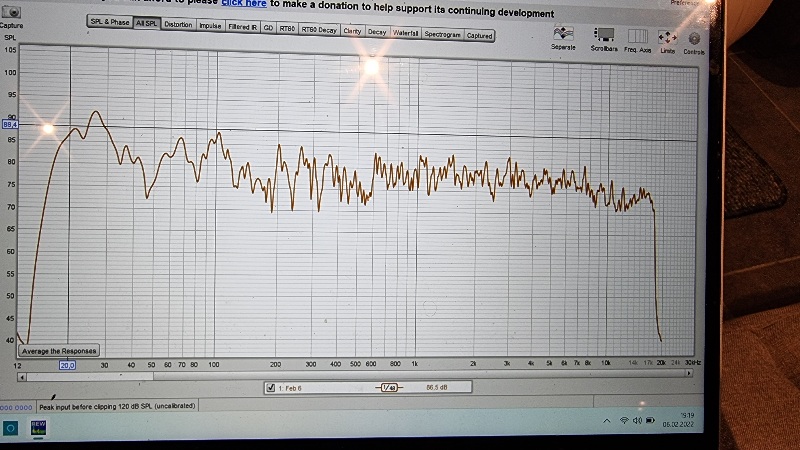The width and height of the screenshot is (800, 450).
Task: Uncheck the Feb 6 measurement checkbox
Action: [x=270, y=386]
